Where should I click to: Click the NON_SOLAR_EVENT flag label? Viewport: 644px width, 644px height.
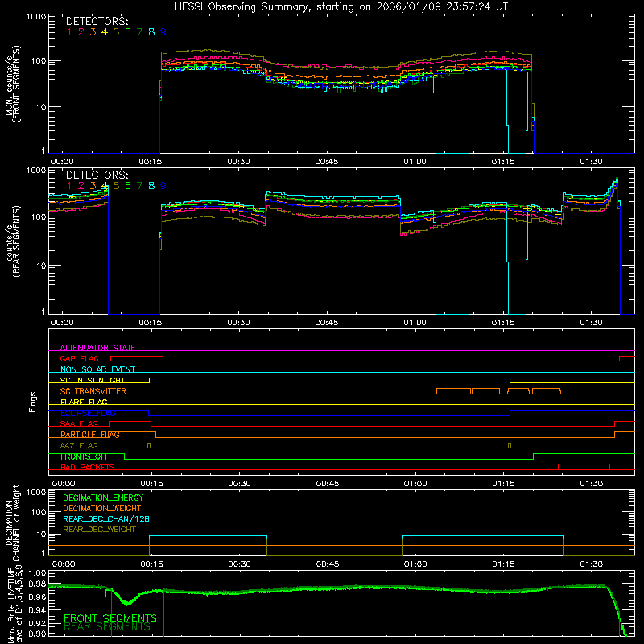click(97, 369)
